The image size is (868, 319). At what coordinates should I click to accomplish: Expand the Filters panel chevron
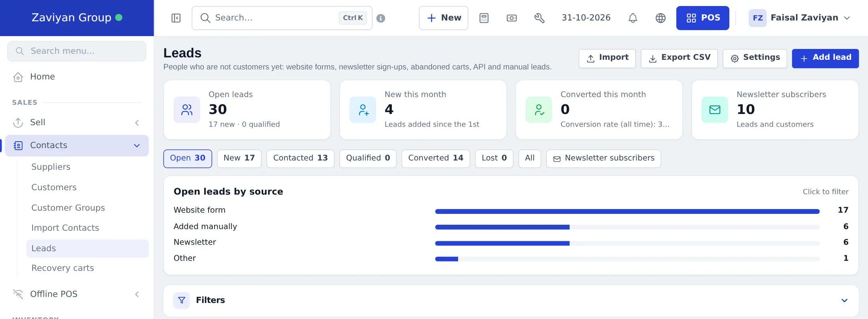pos(845,301)
